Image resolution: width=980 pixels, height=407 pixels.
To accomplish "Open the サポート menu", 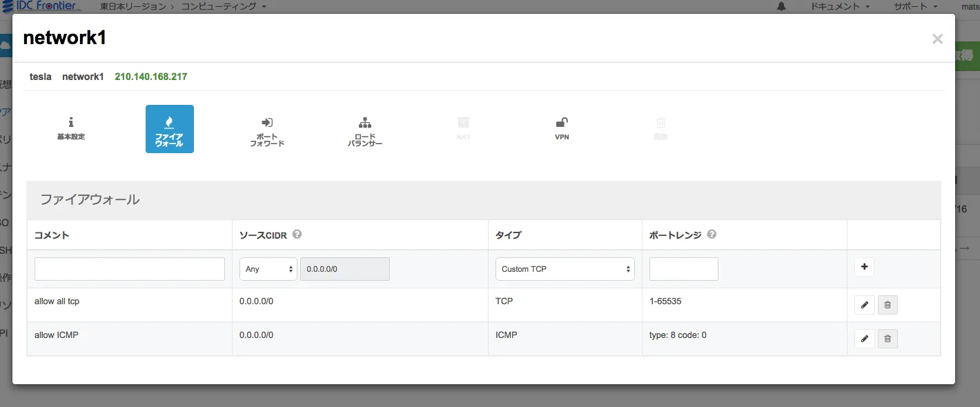I will (x=915, y=6).
